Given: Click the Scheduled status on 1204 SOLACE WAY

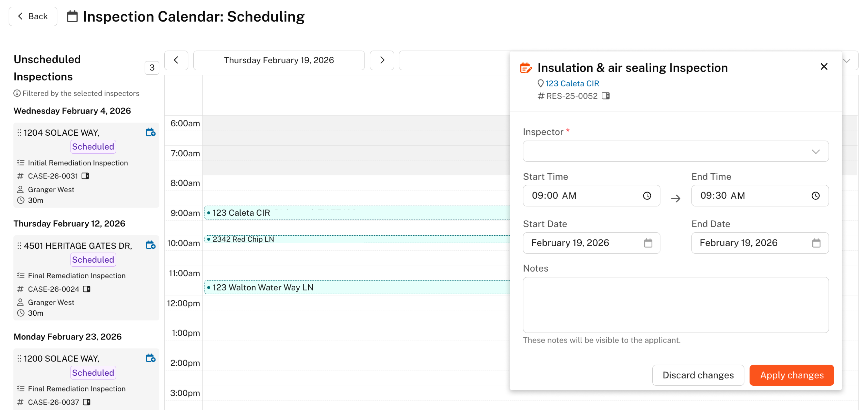Looking at the screenshot, I should click(93, 146).
